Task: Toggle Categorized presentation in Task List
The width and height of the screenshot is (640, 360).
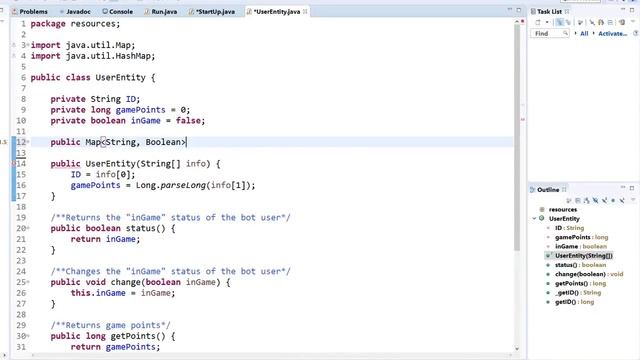Action: (560, 22)
